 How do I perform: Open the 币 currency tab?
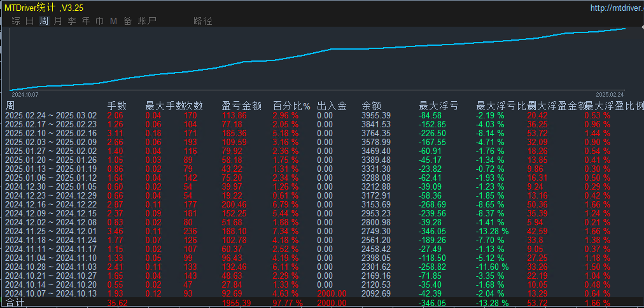[x=100, y=21]
